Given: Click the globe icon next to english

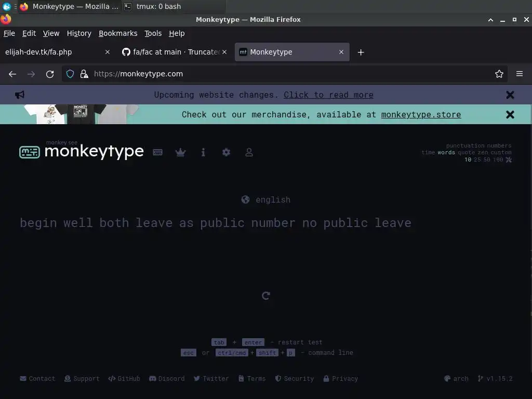Looking at the screenshot, I should coord(245,199).
